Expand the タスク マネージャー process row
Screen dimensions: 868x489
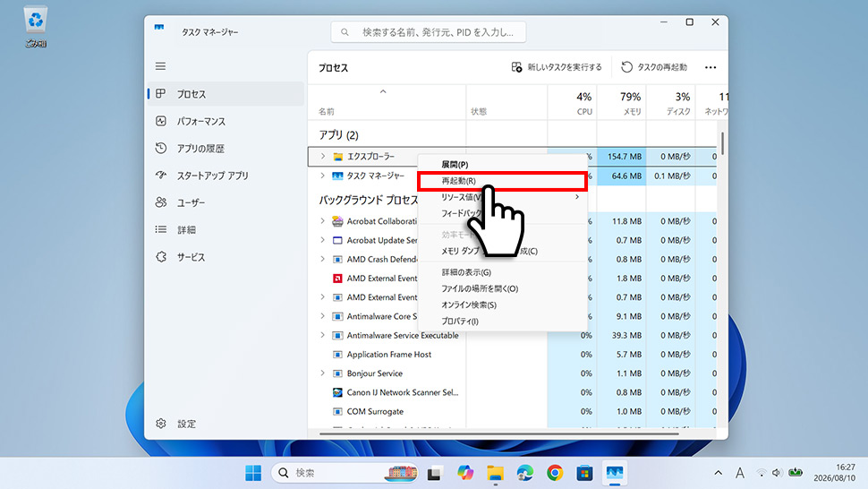click(323, 176)
